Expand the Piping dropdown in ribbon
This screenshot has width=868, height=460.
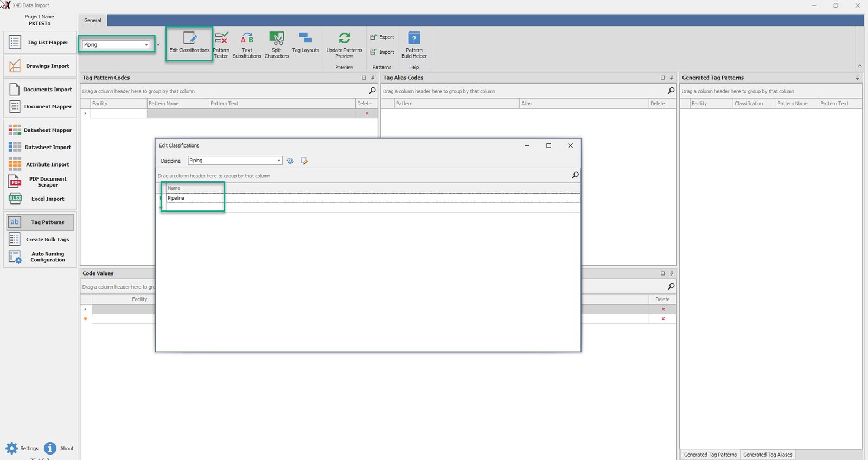[x=146, y=45]
